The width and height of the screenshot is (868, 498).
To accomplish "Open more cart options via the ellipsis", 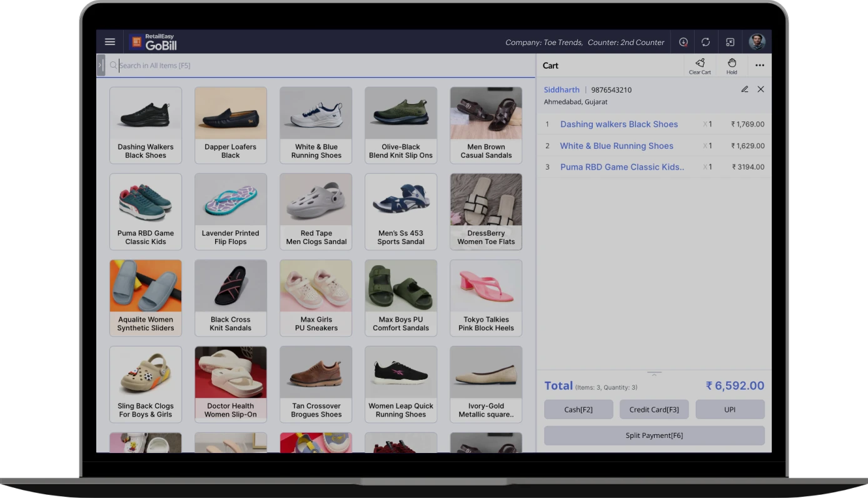I will tap(760, 65).
